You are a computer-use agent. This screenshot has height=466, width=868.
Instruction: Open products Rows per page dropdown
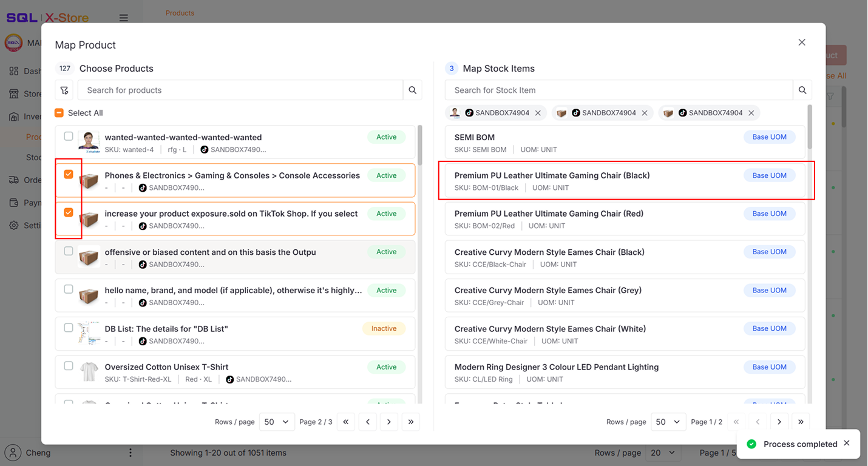pos(277,422)
